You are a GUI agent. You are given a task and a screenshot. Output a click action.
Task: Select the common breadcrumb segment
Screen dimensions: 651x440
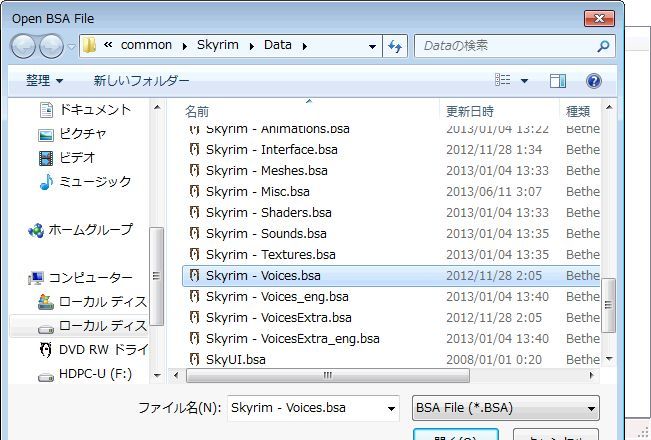146,45
